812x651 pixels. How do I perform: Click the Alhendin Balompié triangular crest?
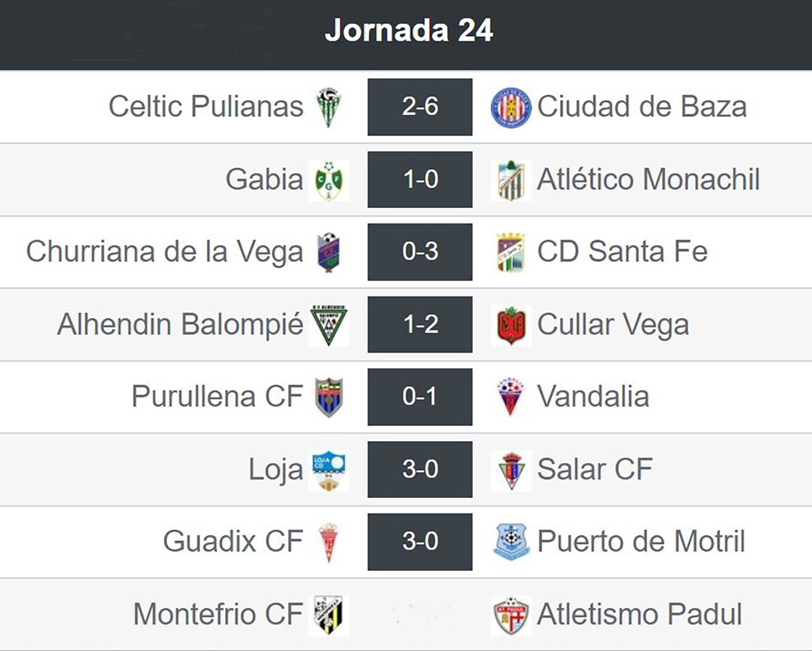pos(329,325)
